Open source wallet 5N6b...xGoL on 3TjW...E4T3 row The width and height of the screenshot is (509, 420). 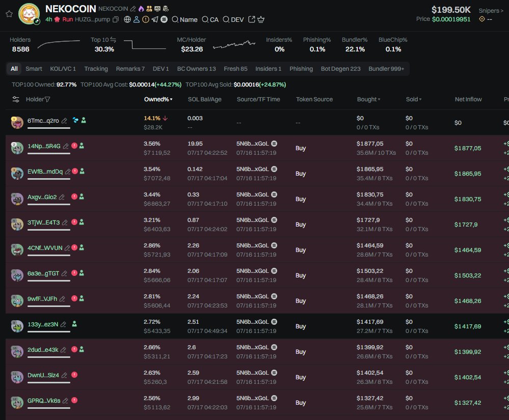click(x=253, y=220)
